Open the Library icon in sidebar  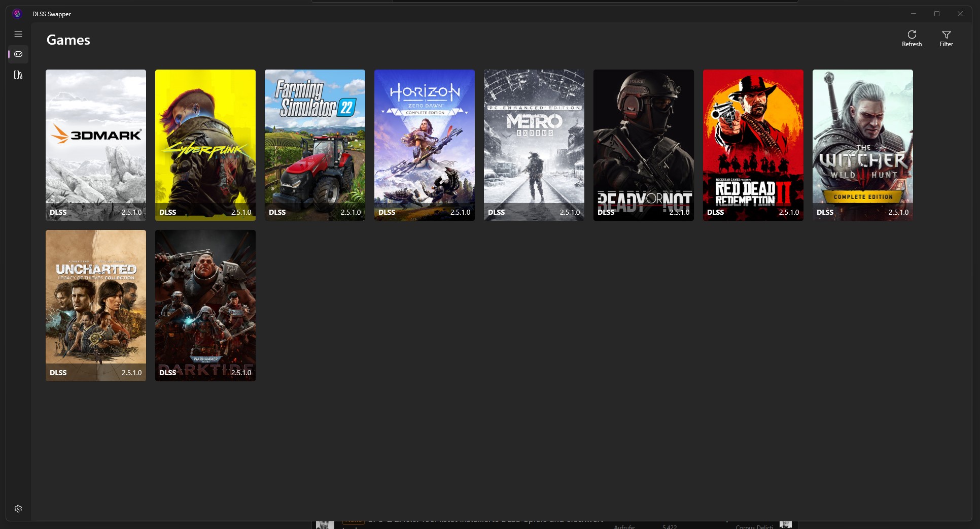click(18, 75)
